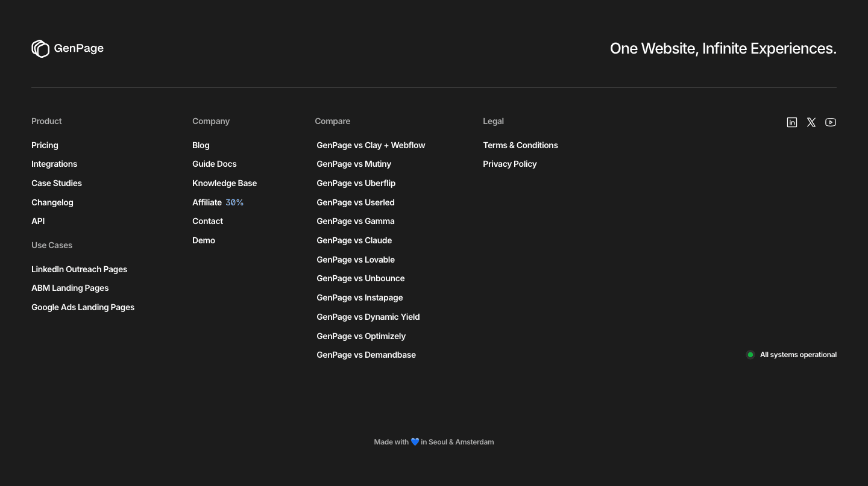Open Google Ads Landing Pages link
The width and height of the screenshot is (868, 486).
pyautogui.click(x=83, y=307)
